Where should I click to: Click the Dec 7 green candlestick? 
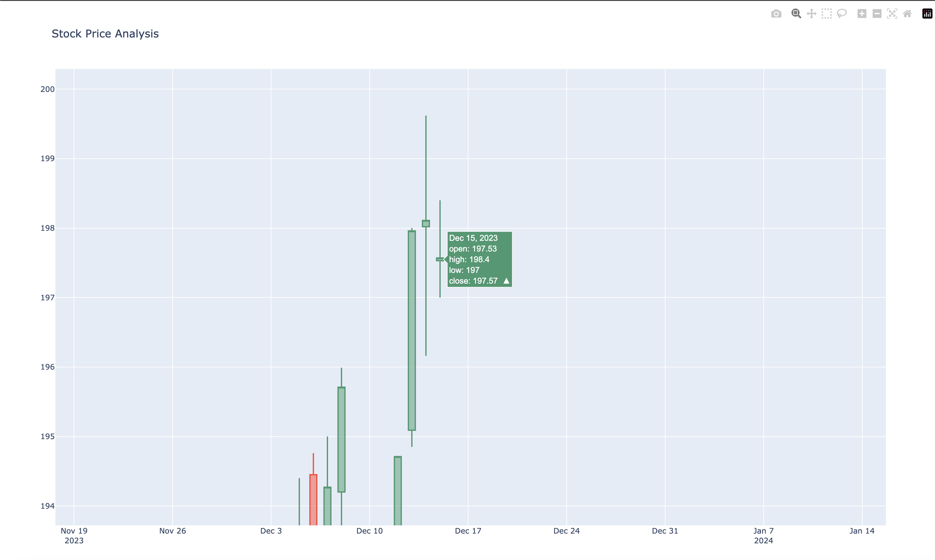click(327, 506)
